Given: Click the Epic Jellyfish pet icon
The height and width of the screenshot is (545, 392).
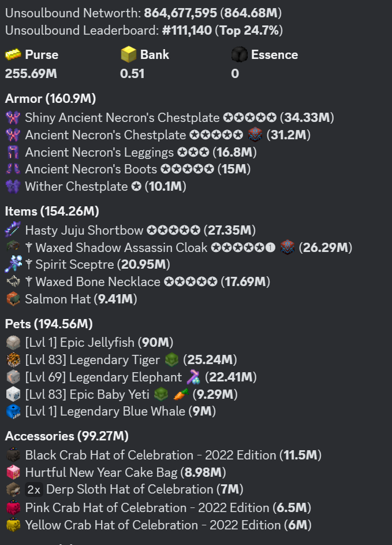Looking at the screenshot, I should click(x=13, y=342).
